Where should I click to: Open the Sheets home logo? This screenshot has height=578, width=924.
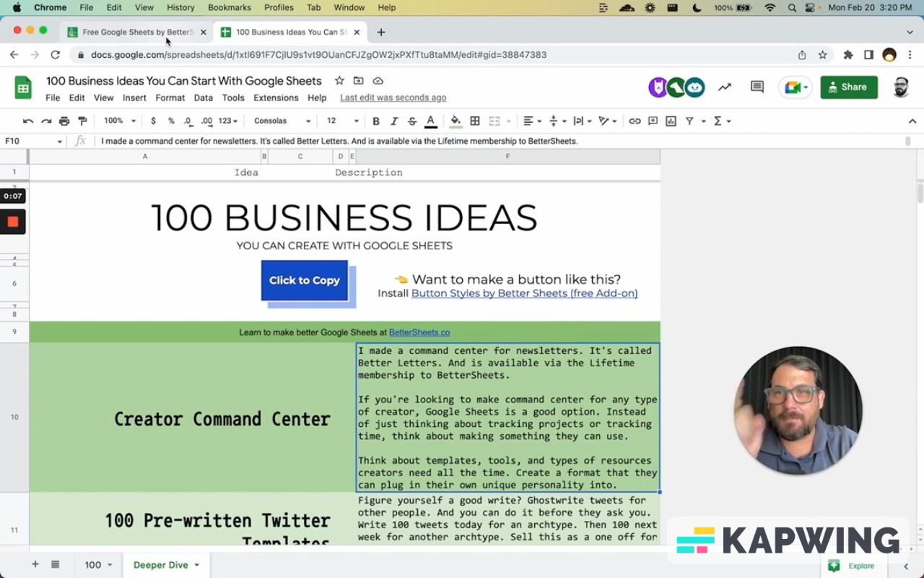coord(23,88)
